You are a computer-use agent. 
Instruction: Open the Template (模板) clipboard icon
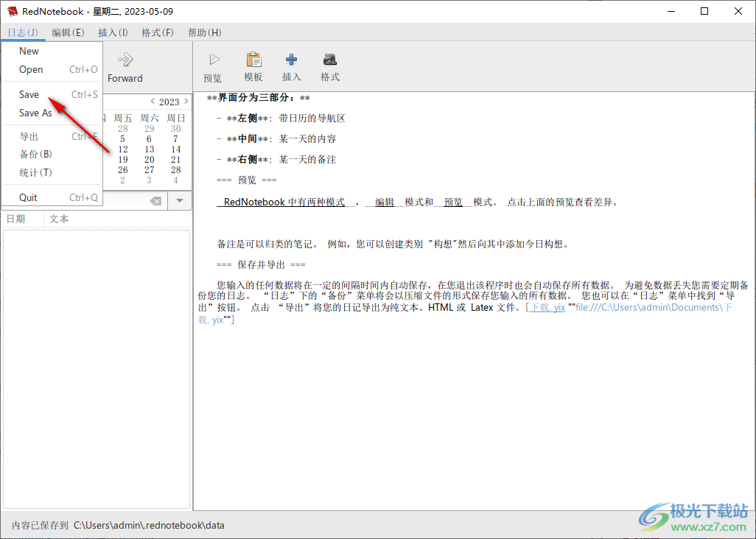(253, 60)
